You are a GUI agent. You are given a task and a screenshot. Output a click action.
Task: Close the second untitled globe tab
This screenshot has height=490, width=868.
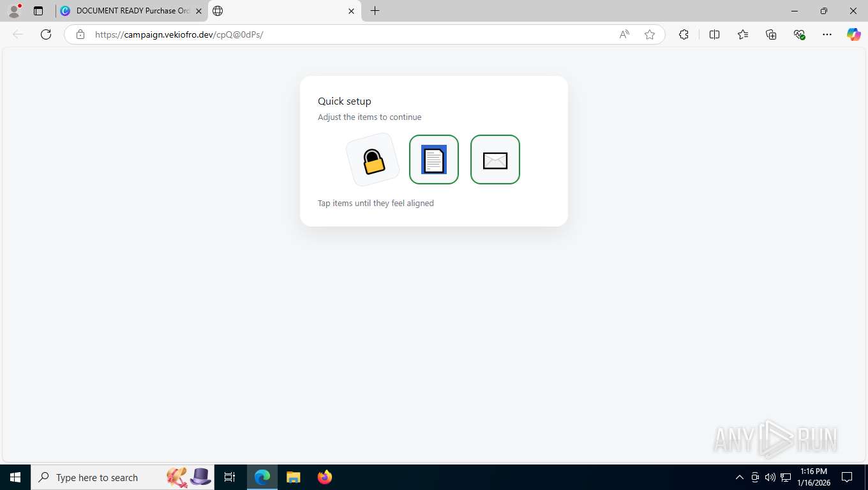(351, 11)
